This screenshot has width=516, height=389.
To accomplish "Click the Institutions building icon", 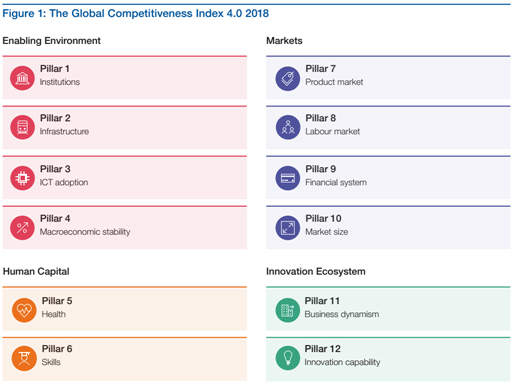I will click(x=22, y=78).
